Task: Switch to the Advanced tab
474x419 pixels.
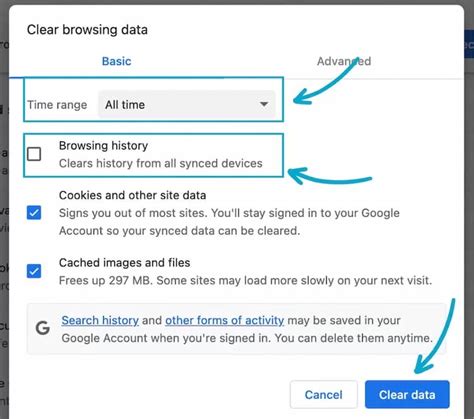Action: 344,61
